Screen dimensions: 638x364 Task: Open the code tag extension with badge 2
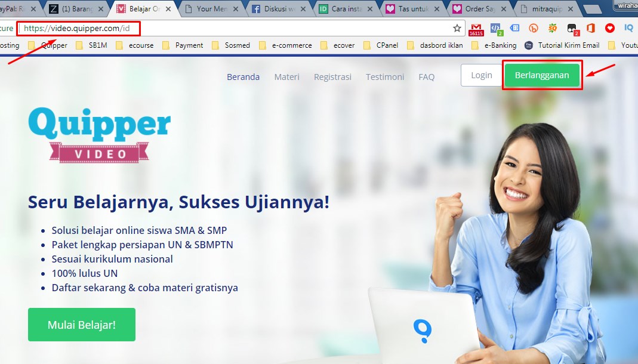[x=497, y=29]
